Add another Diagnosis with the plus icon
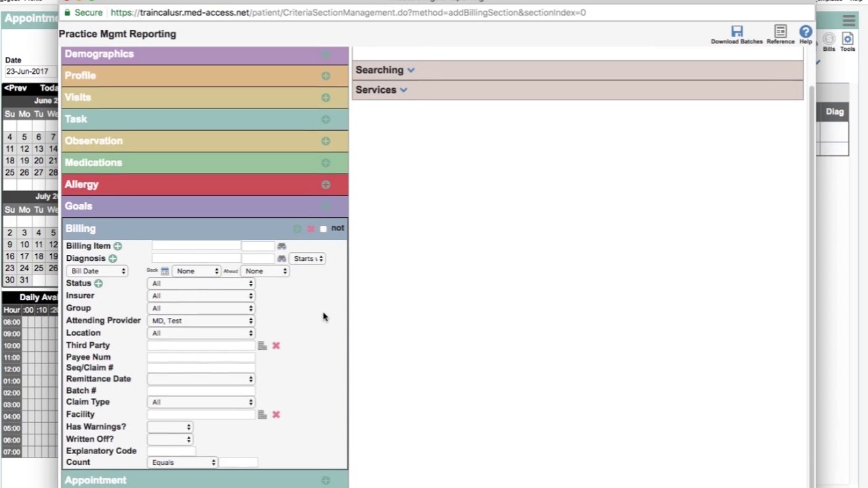The image size is (868, 488). (x=113, y=258)
